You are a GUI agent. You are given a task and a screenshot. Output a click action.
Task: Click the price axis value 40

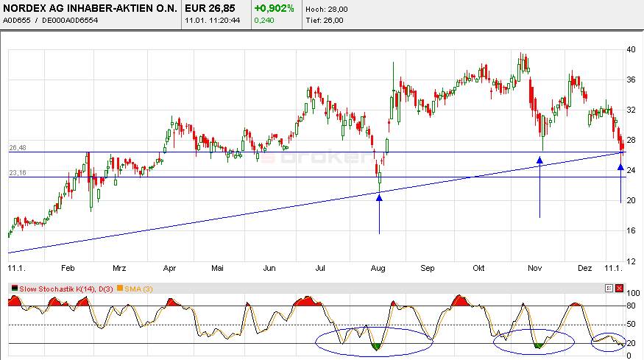(x=631, y=49)
